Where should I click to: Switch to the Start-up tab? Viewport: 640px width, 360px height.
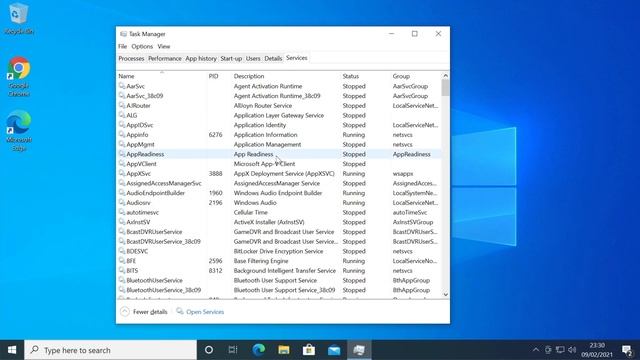coord(231,58)
